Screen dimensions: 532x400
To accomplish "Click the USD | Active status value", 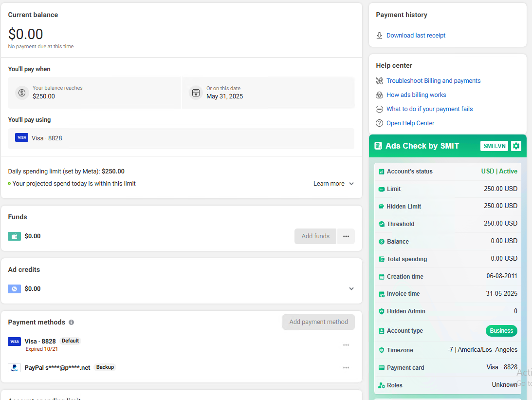I will click(x=499, y=171).
